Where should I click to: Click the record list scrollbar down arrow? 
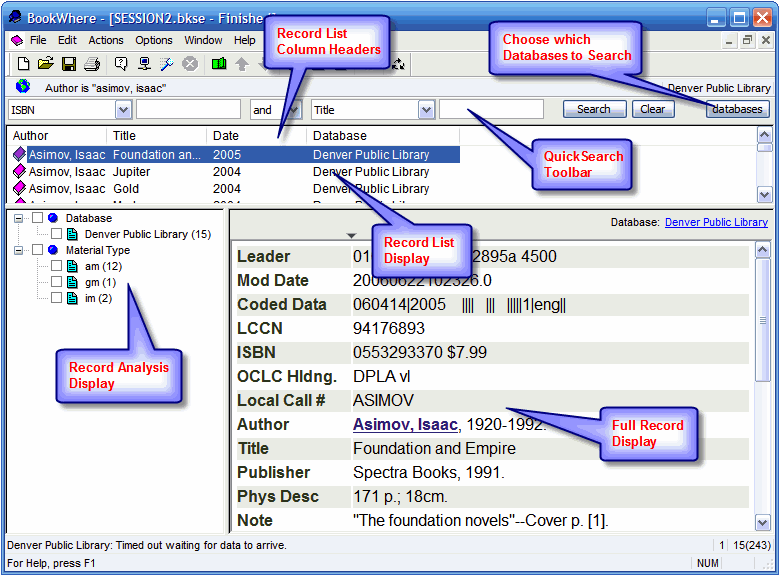(764, 194)
